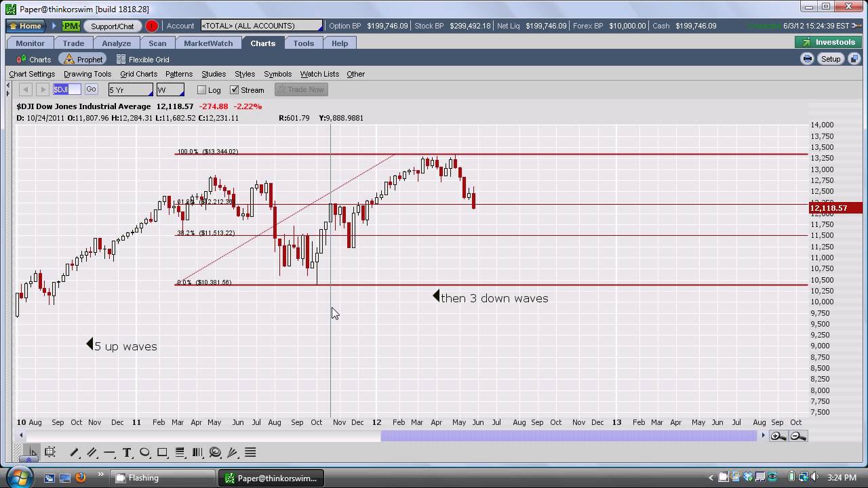Click the Home button
This screenshot has height=488, width=868.
(x=25, y=26)
